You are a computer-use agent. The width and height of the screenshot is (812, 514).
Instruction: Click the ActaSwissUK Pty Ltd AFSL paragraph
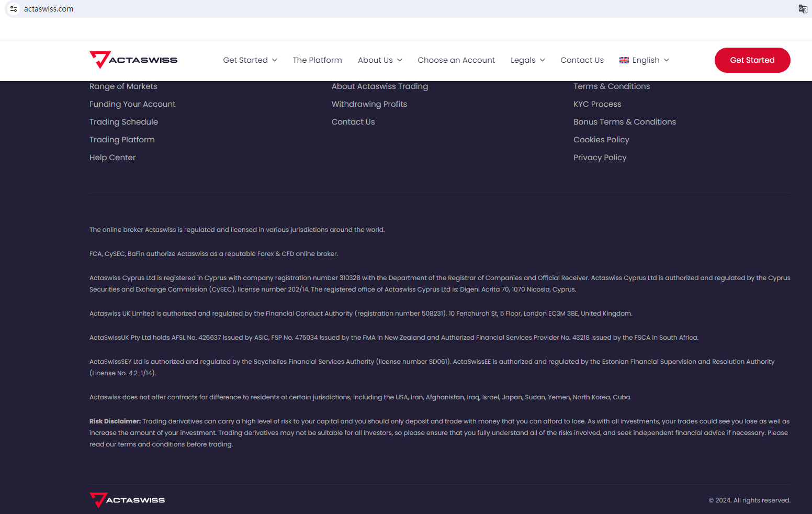394,338
